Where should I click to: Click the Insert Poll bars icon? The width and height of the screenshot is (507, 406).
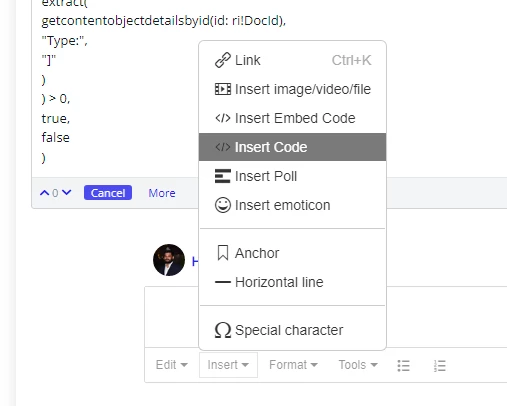pos(223,176)
